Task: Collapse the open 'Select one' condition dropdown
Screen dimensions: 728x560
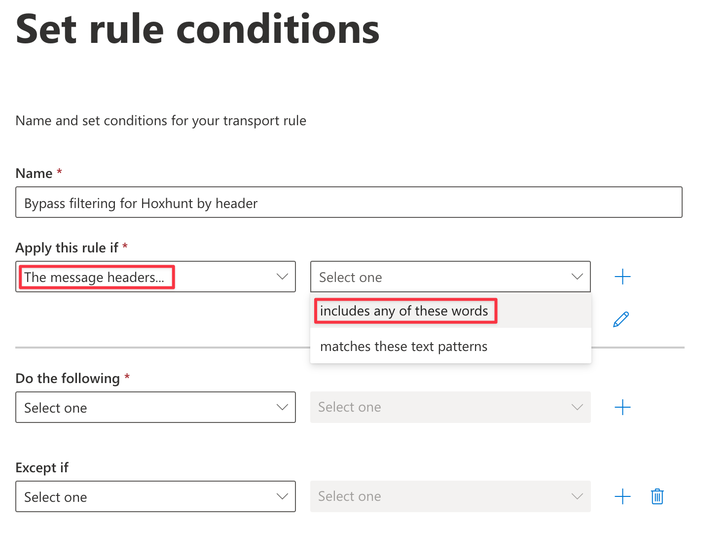Action: click(x=450, y=277)
